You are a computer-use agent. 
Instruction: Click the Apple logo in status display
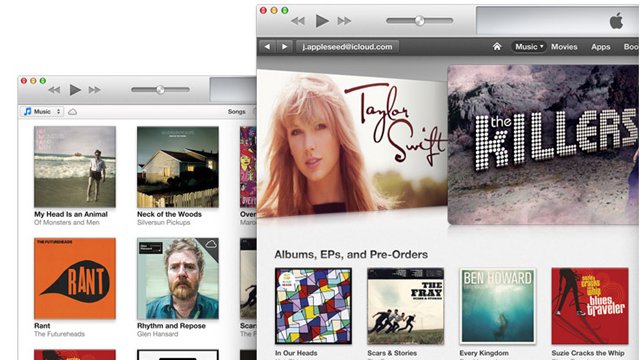click(x=616, y=20)
